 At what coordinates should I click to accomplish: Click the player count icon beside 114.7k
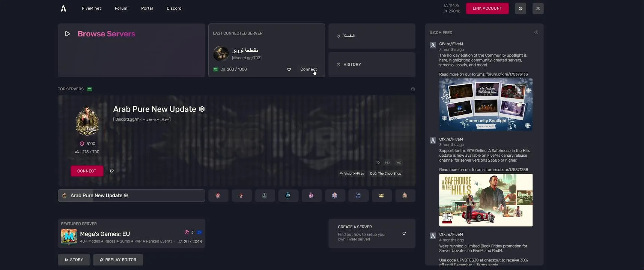[x=445, y=6]
